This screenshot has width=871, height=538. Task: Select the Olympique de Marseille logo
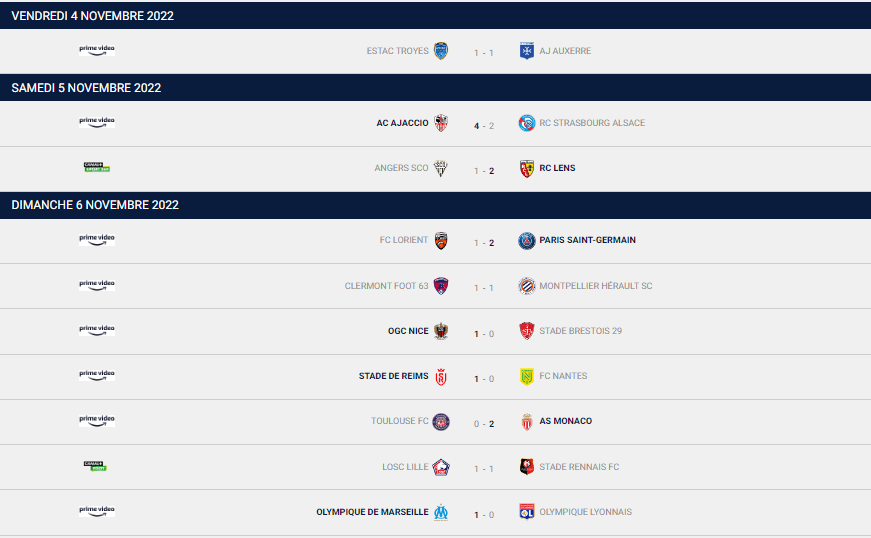coord(441,512)
